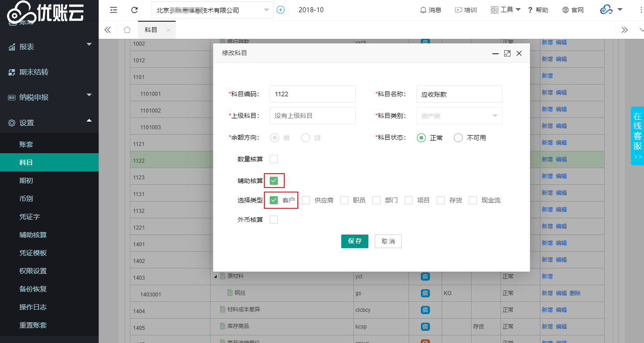Screen dimensions: 644x343
Task: Enable the 外币核算 checkbox
Action: [274, 220]
